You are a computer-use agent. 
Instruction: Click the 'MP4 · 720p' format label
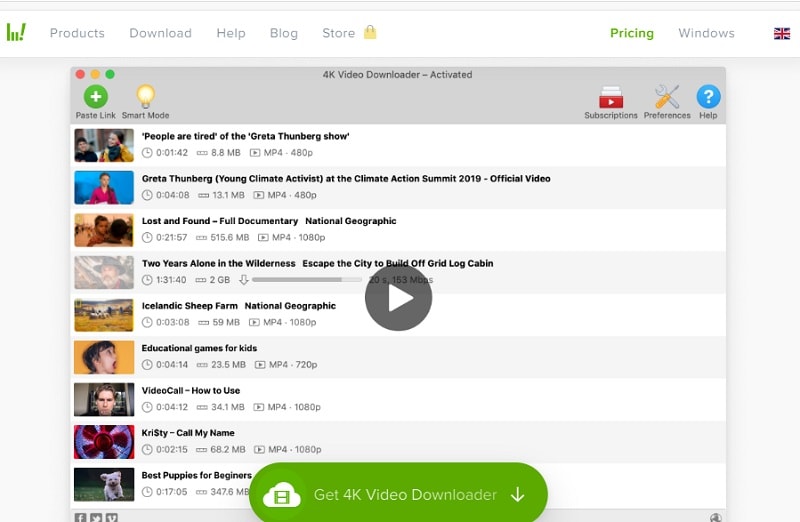click(293, 364)
